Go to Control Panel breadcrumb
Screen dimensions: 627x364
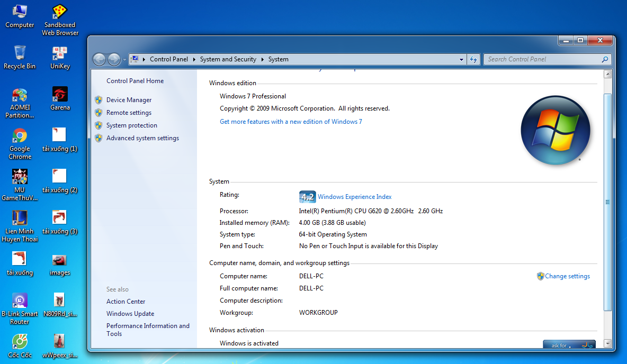click(169, 59)
